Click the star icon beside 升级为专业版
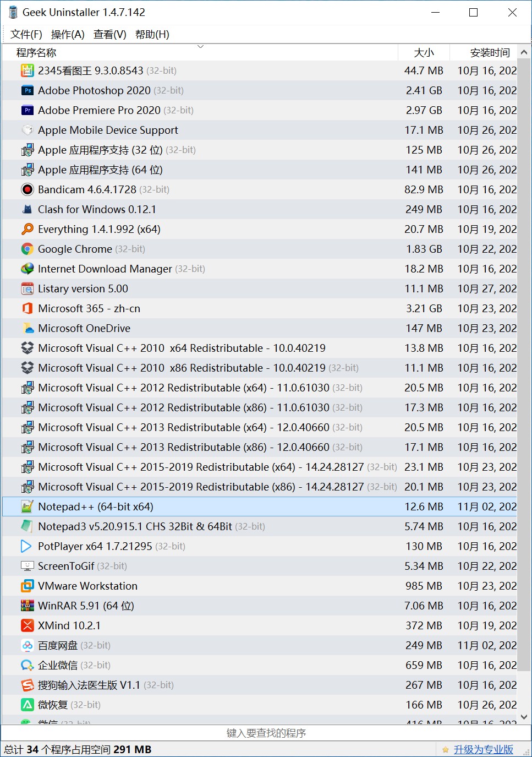Screen dimensions: 532x757 446,750
